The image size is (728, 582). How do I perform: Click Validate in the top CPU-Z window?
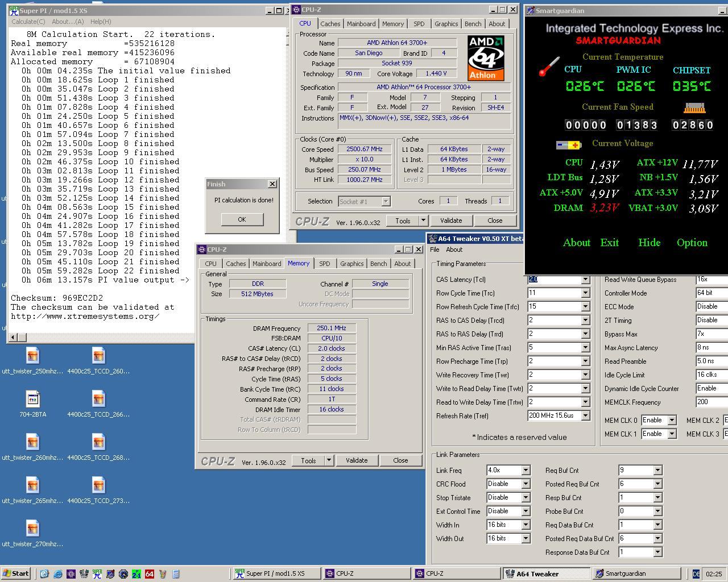[x=451, y=221]
